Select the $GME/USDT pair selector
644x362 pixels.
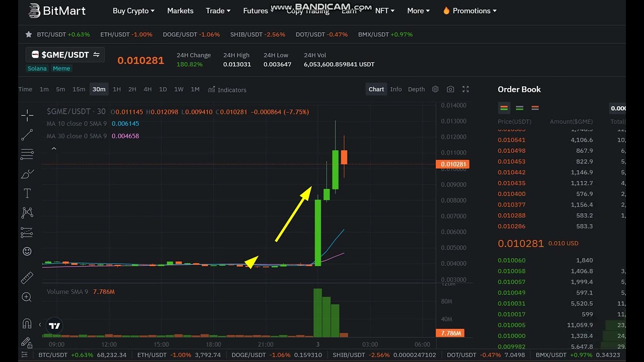pos(65,54)
